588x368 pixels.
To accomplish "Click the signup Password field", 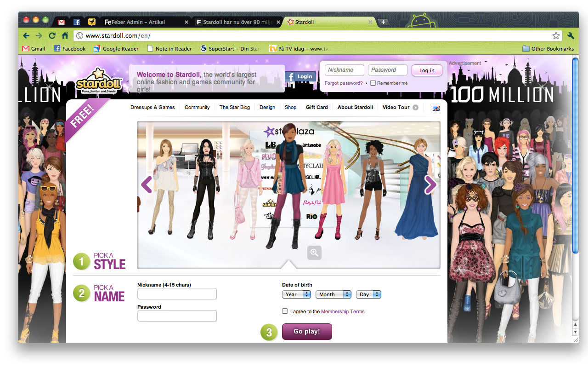I will (x=177, y=316).
